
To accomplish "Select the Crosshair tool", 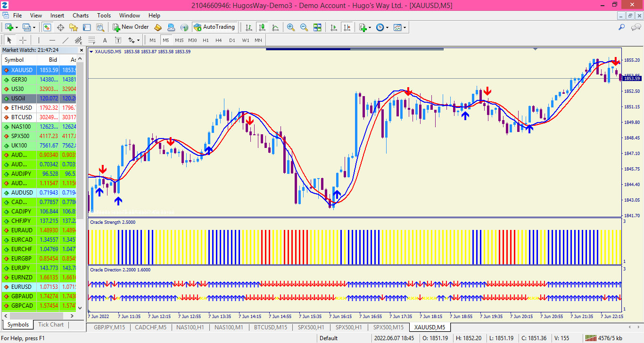I will [22, 40].
